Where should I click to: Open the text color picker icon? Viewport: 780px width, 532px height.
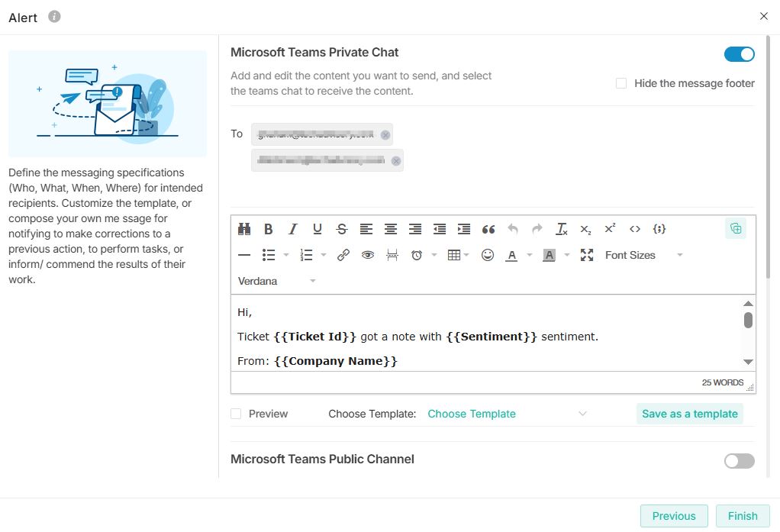pos(511,255)
